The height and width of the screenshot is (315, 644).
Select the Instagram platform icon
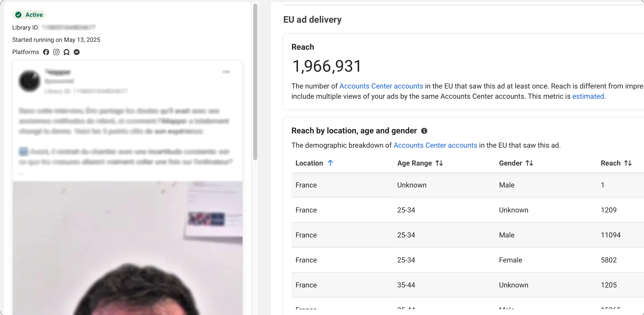coord(56,52)
